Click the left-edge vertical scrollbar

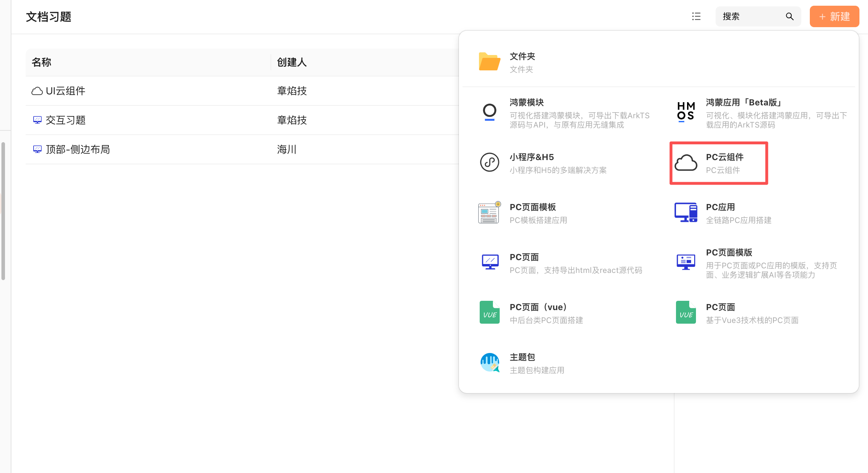coord(3,211)
